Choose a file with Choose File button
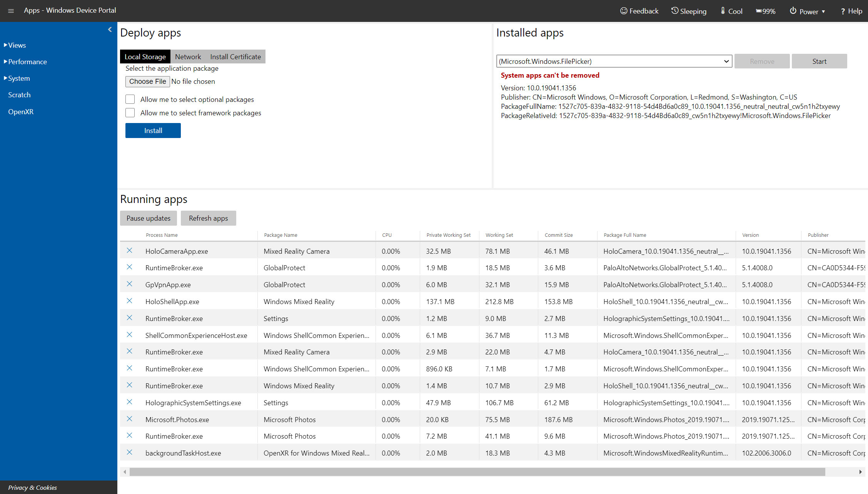868x494 pixels. (147, 81)
